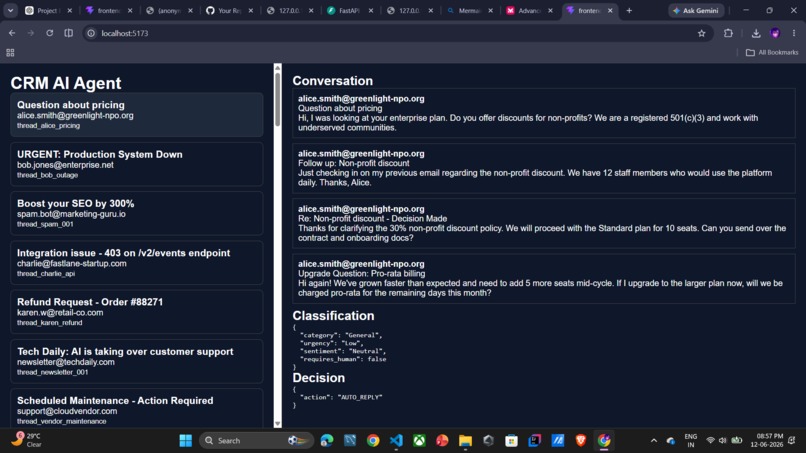The height and width of the screenshot is (453, 806).
Task: Open the Refund Request Order #88271 thread
Action: click(137, 312)
